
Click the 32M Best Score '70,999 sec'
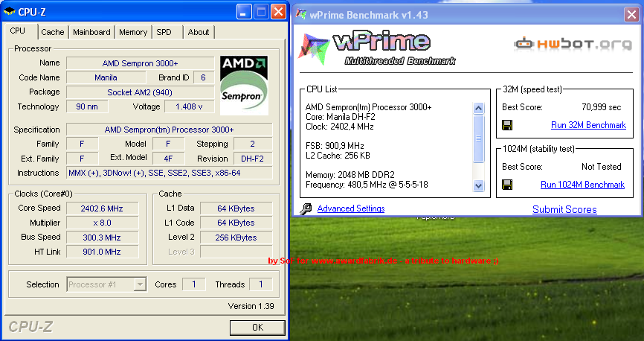[x=602, y=107]
